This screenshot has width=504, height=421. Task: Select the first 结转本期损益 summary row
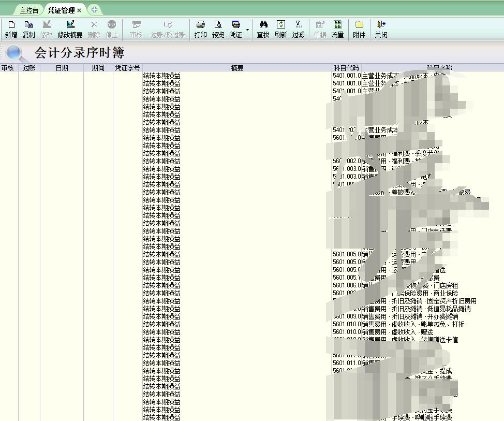161,76
